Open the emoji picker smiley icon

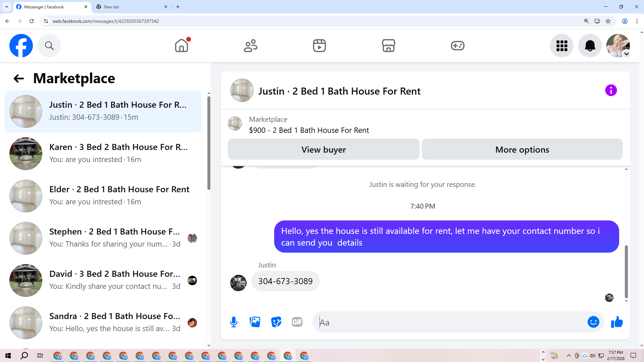593,322
